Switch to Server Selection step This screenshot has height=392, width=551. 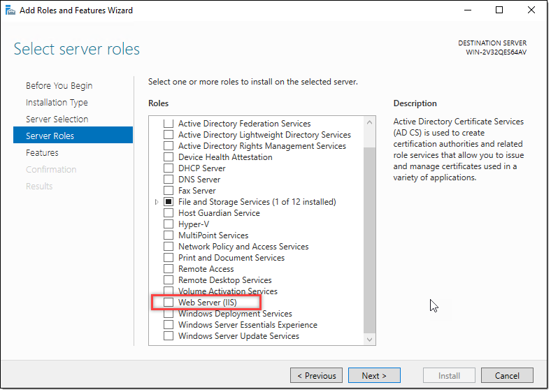(57, 119)
